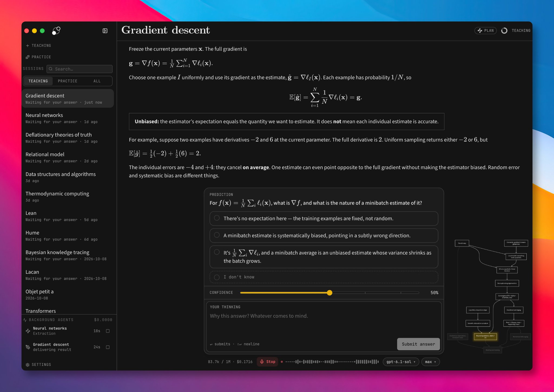Click the app logo icon
This screenshot has width=554, height=392.
coord(56,31)
